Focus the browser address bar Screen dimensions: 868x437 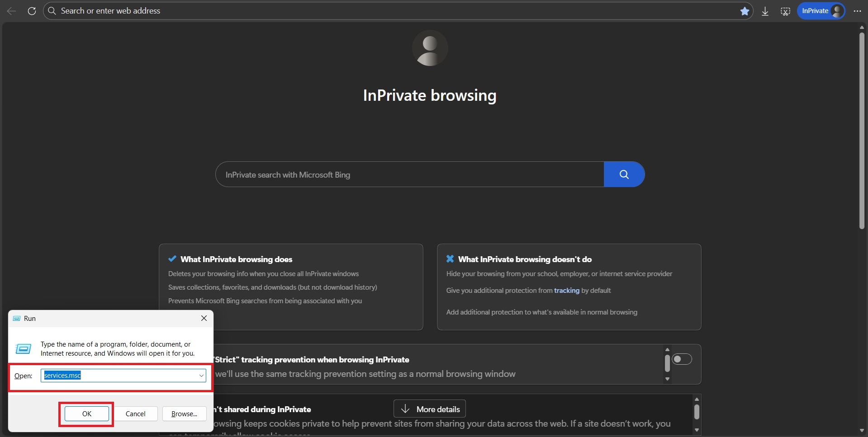pos(398,11)
